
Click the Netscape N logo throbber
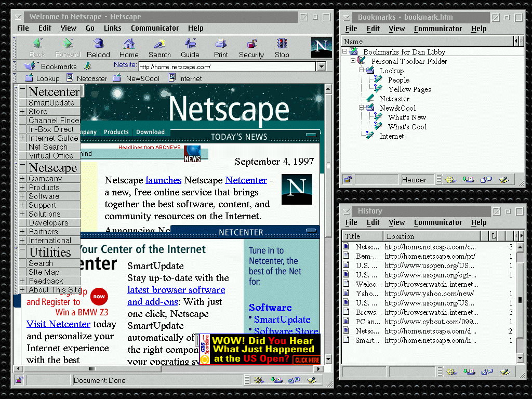[x=321, y=47]
